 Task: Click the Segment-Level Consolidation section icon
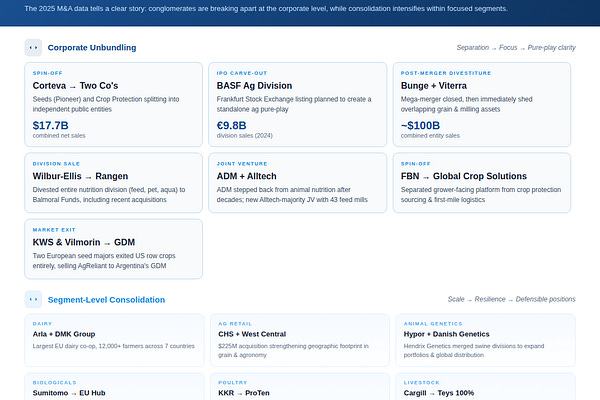click(33, 299)
